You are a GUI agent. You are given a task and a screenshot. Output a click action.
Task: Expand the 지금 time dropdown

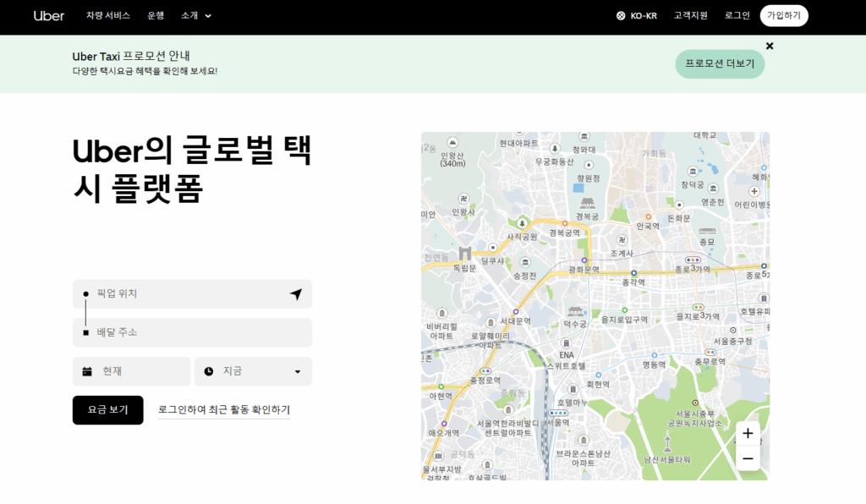click(253, 371)
